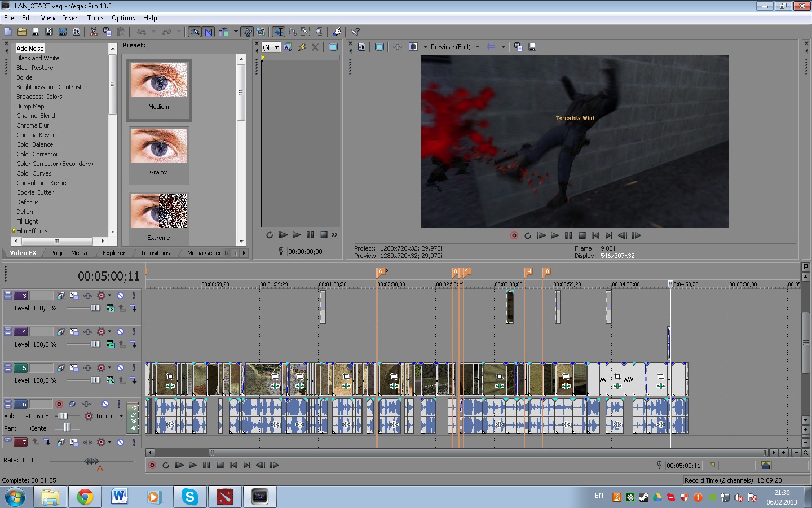Select Brightness and Contrast effect
The width and height of the screenshot is (812, 508).
(x=49, y=87)
